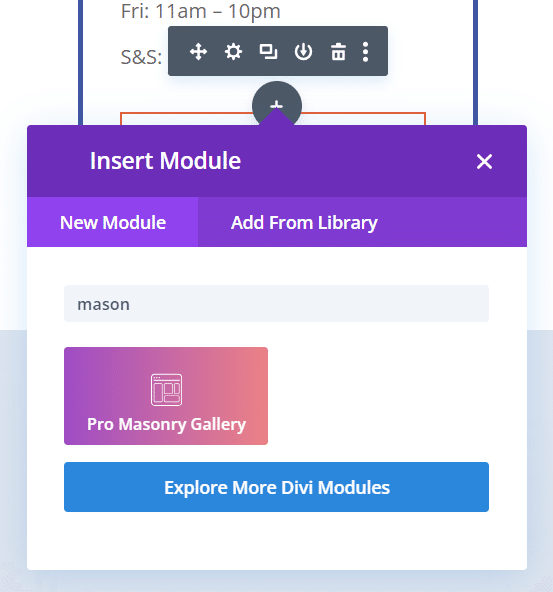The image size is (553, 592).
Task: Click Explore More Divi Modules button
Action: pyautogui.click(x=276, y=487)
